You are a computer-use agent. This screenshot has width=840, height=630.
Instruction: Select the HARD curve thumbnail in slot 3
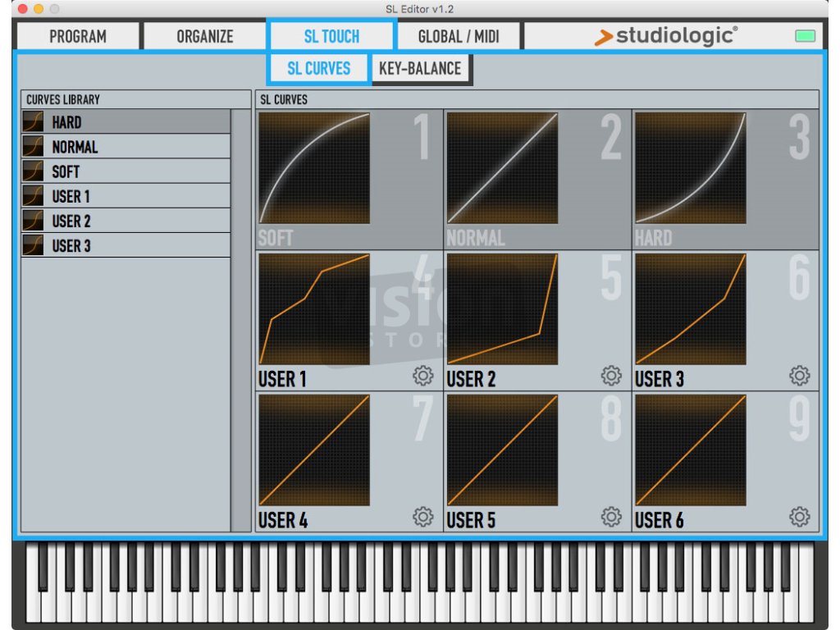[691, 167]
